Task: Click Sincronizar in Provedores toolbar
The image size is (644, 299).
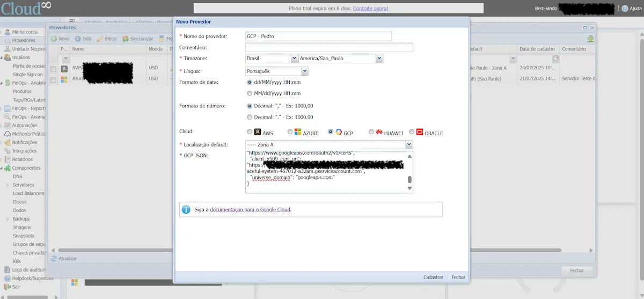Action: [x=138, y=39]
